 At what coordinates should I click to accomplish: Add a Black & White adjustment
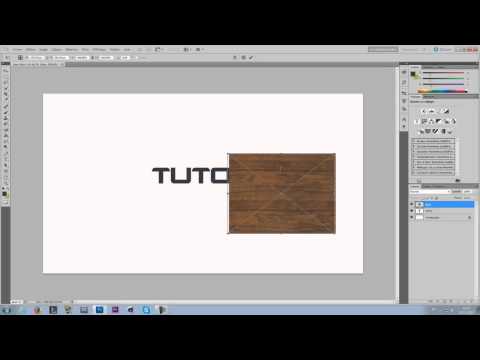click(439, 121)
